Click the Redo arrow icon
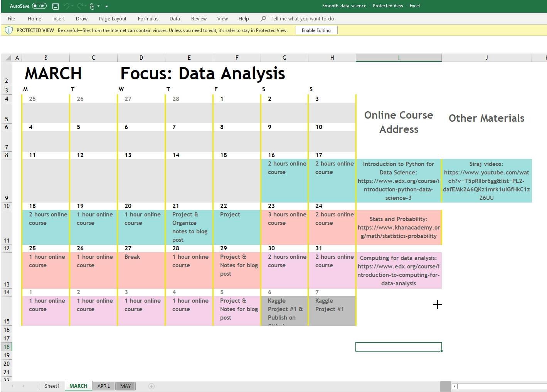Viewport: 547px width, 392px height. tap(80, 6)
